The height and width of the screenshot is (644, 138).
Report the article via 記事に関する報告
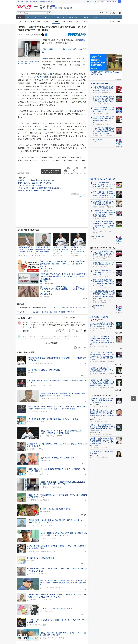24,173
